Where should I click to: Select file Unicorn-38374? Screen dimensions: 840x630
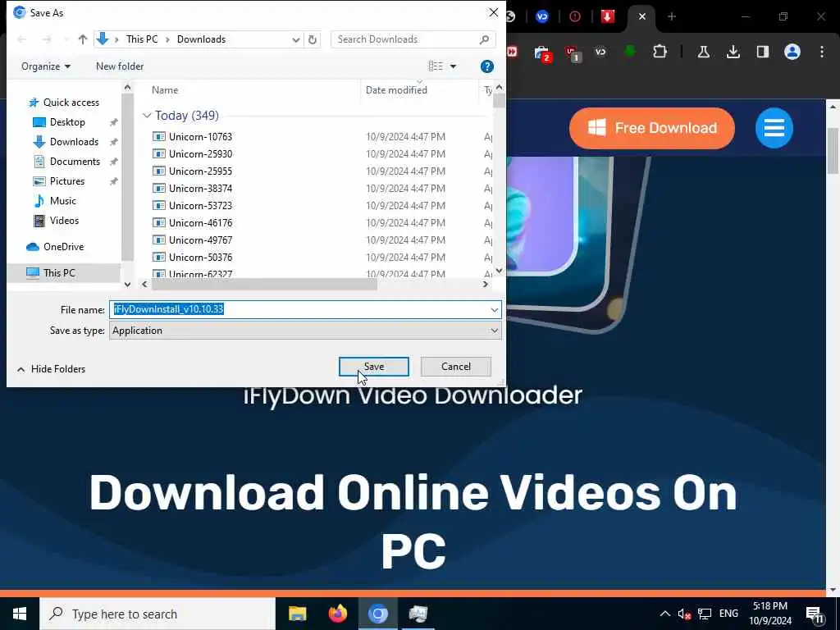coord(200,188)
